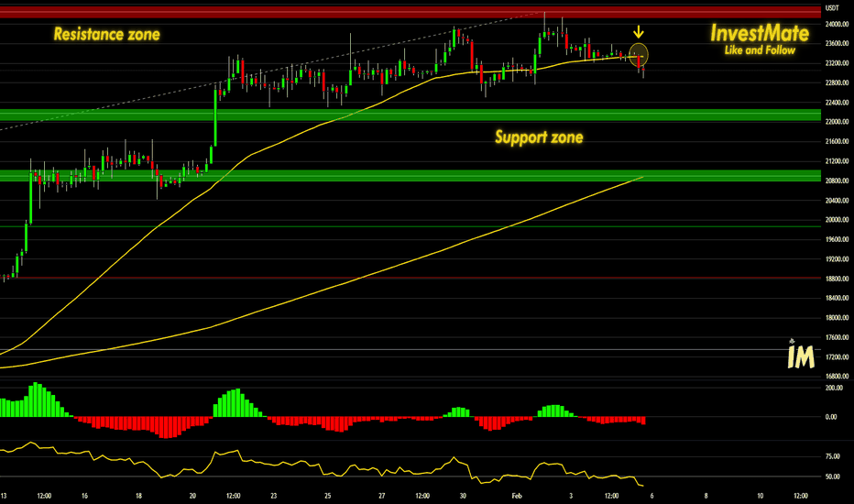
Task: Select the "3" date label after Feb
Action: pyautogui.click(x=571, y=496)
